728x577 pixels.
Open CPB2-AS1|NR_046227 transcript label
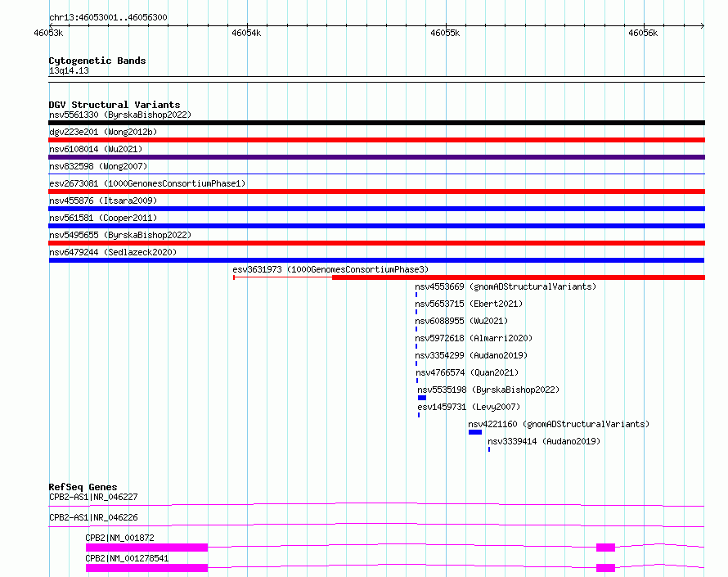93,497
